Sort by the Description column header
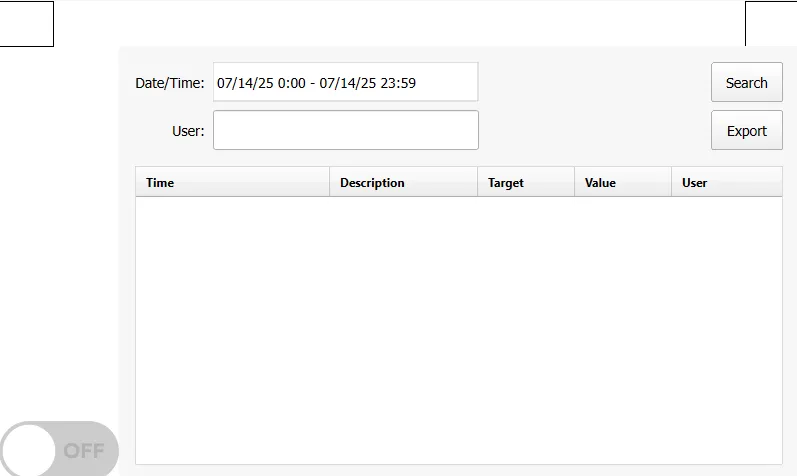 pos(403,183)
